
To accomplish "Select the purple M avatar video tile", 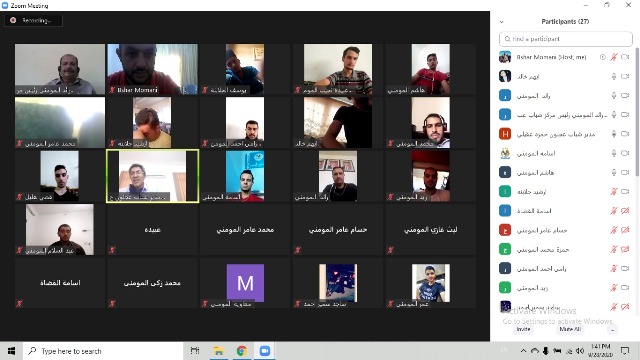I will [x=245, y=283].
